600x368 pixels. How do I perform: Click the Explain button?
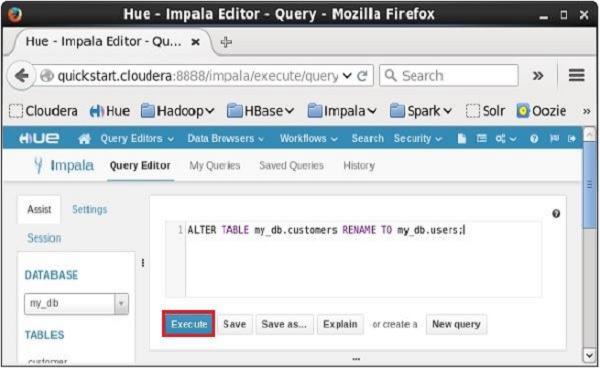coord(340,324)
